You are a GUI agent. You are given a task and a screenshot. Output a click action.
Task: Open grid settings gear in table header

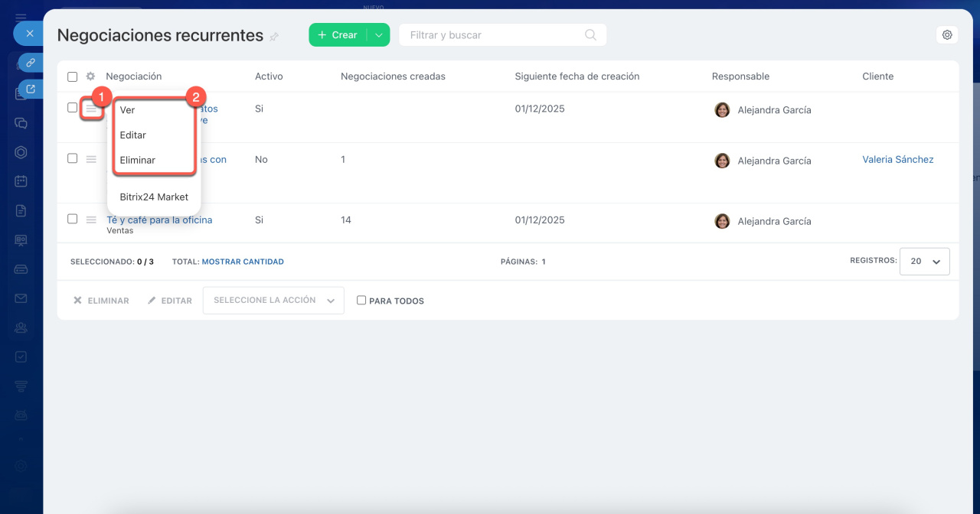90,76
